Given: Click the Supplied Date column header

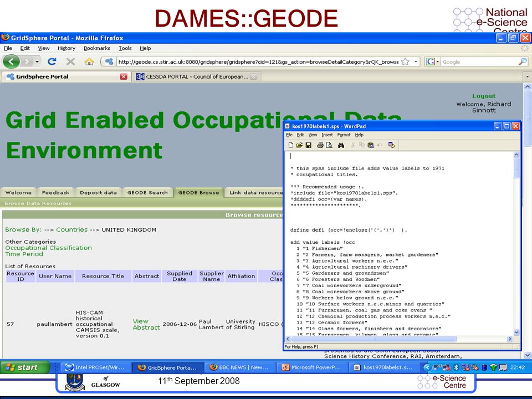Looking at the screenshot, I should [180, 276].
